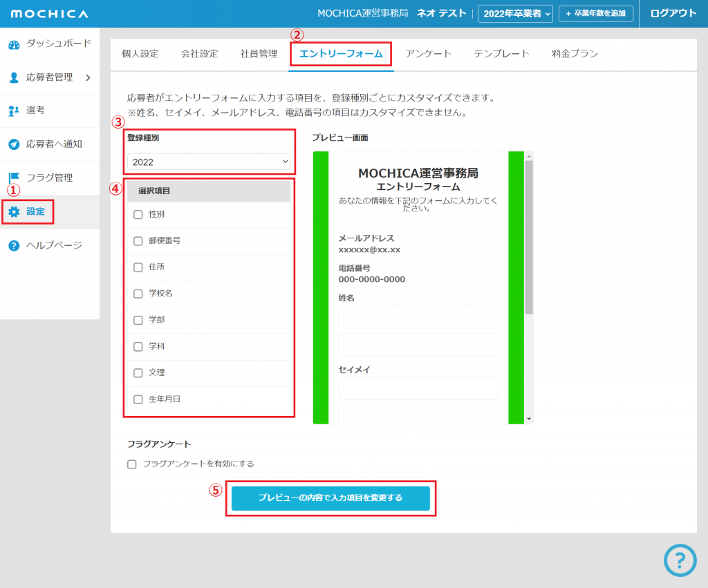
Task: Click プレビューの内容で入力項目を変更する button
Action: (x=330, y=498)
